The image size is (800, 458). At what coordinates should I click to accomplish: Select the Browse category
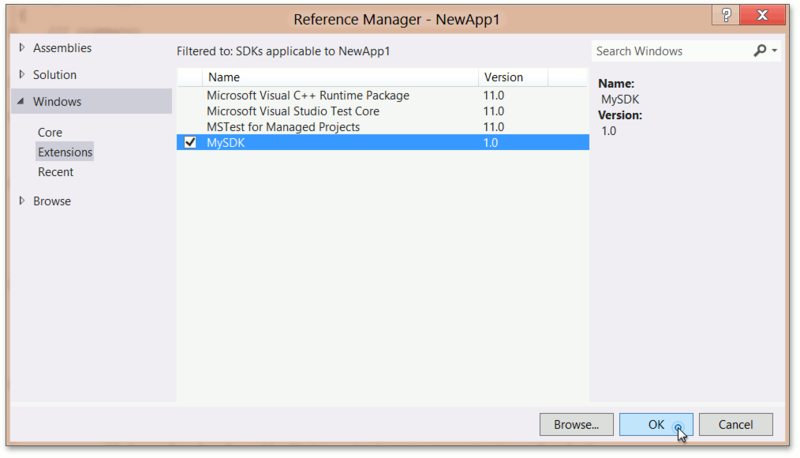52,201
